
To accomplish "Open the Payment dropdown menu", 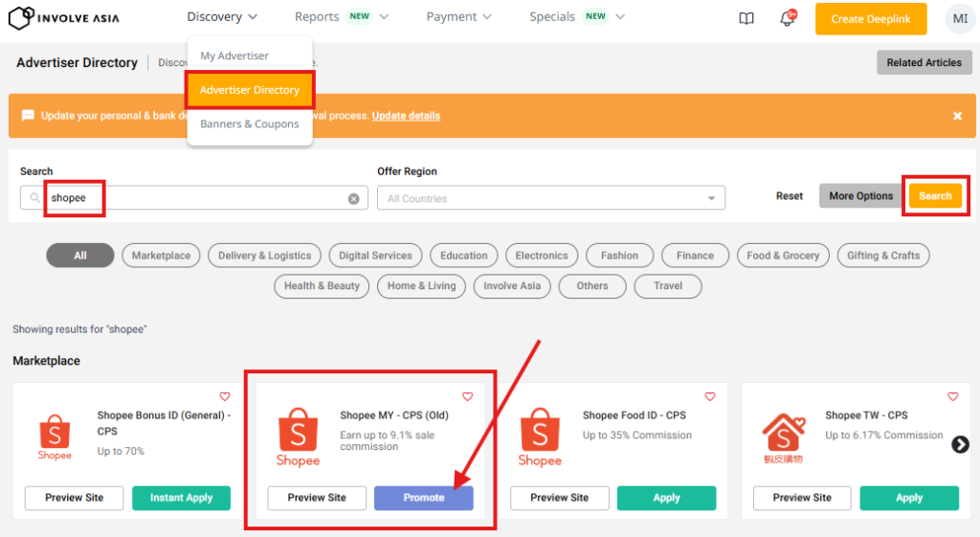I will [x=458, y=17].
